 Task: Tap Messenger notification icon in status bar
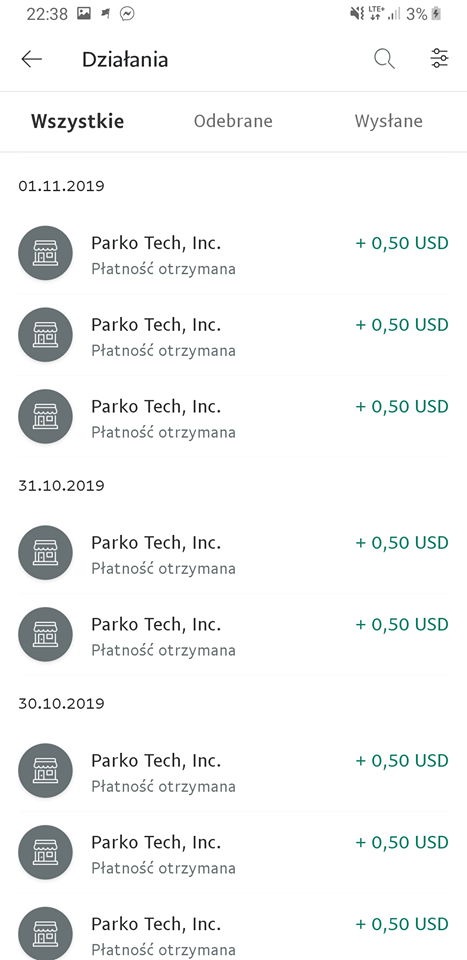[x=127, y=14]
